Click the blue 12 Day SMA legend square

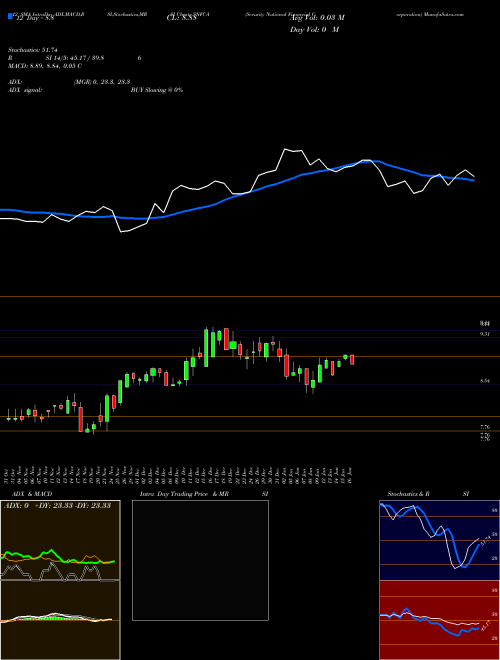pyautogui.click(x=10, y=17)
